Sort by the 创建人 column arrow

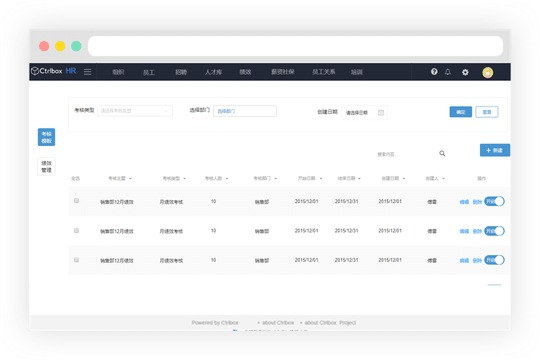[444, 178]
